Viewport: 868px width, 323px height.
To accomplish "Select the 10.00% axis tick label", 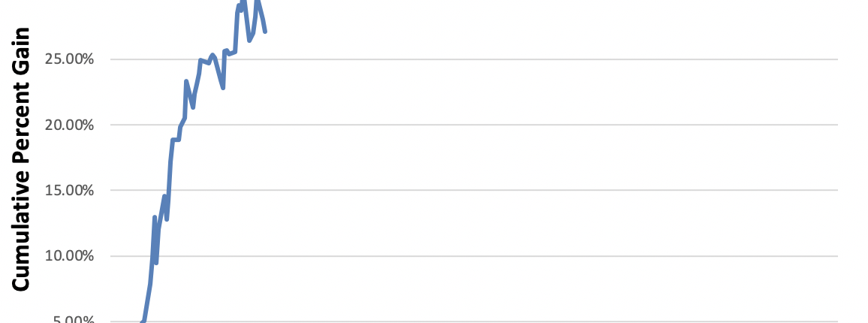I will (x=69, y=256).
